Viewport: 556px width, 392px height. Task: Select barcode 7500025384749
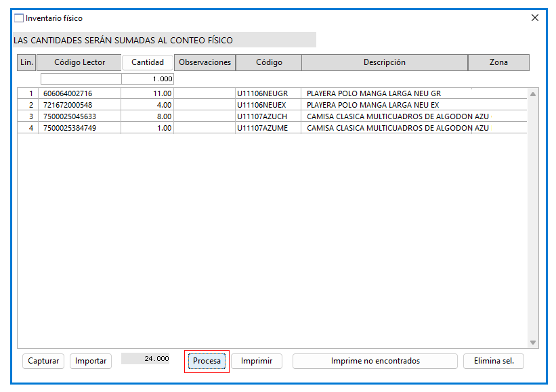[70, 128]
